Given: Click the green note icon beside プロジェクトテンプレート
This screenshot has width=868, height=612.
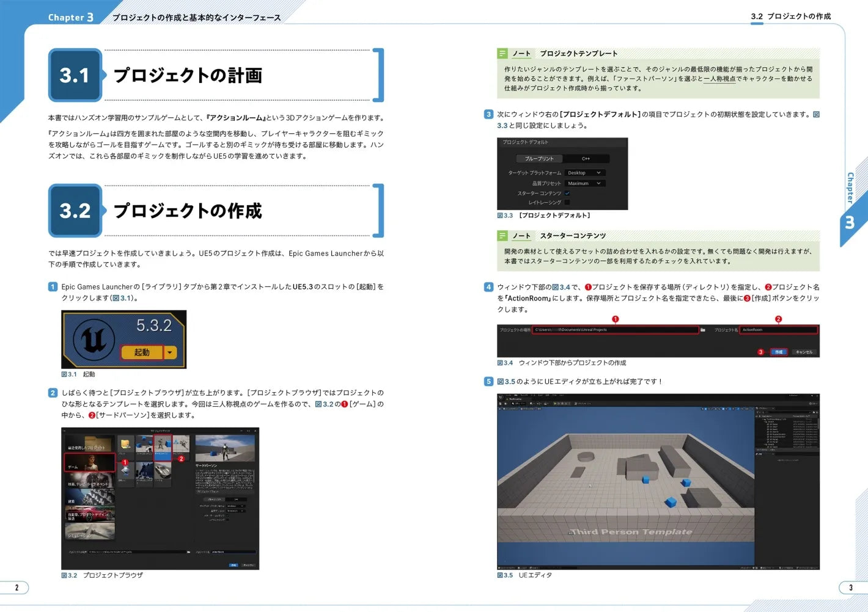Looking at the screenshot, I should 502,53.
